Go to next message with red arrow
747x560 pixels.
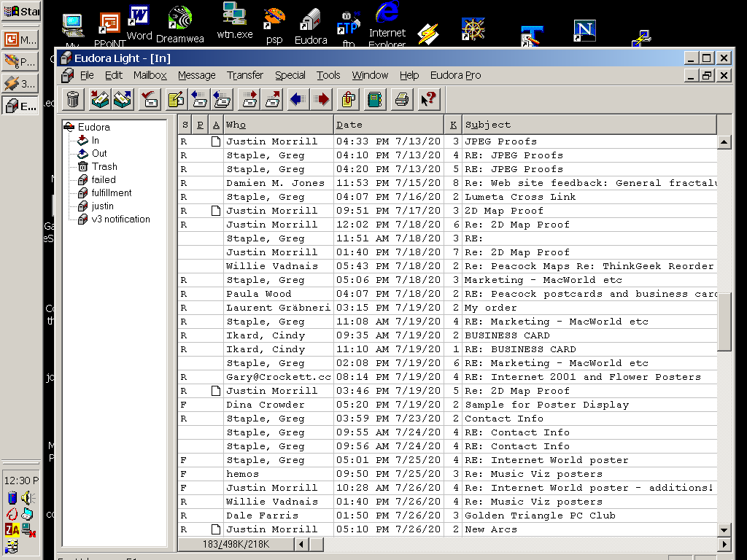[322, 99]
